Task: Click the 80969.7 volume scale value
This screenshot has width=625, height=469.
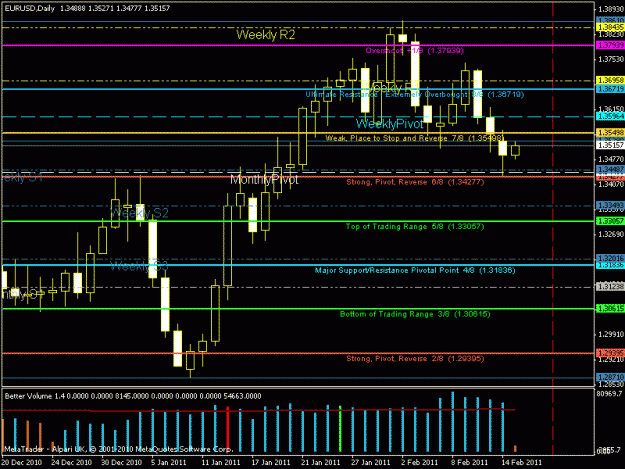Action: click(610, 394)
